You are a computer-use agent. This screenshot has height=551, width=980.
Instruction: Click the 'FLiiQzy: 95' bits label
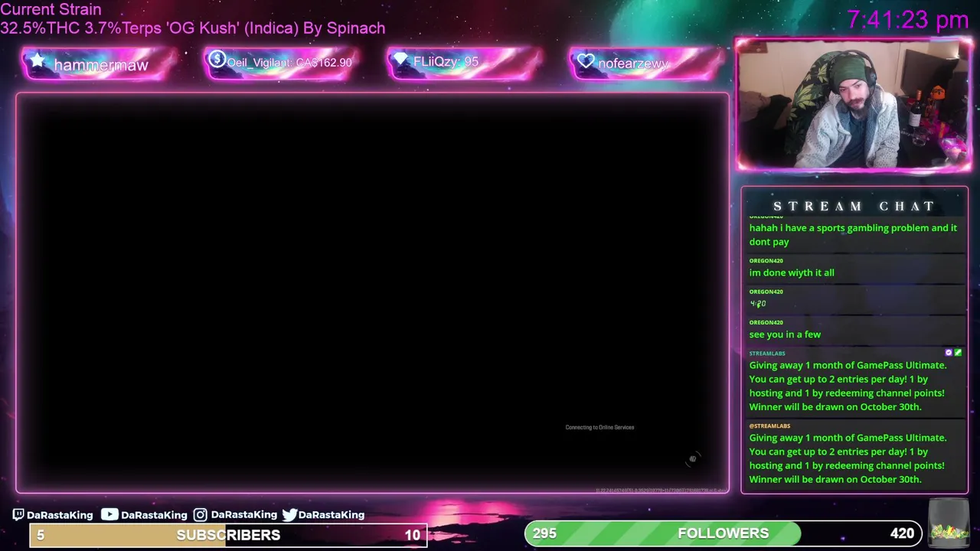(446, 62)
